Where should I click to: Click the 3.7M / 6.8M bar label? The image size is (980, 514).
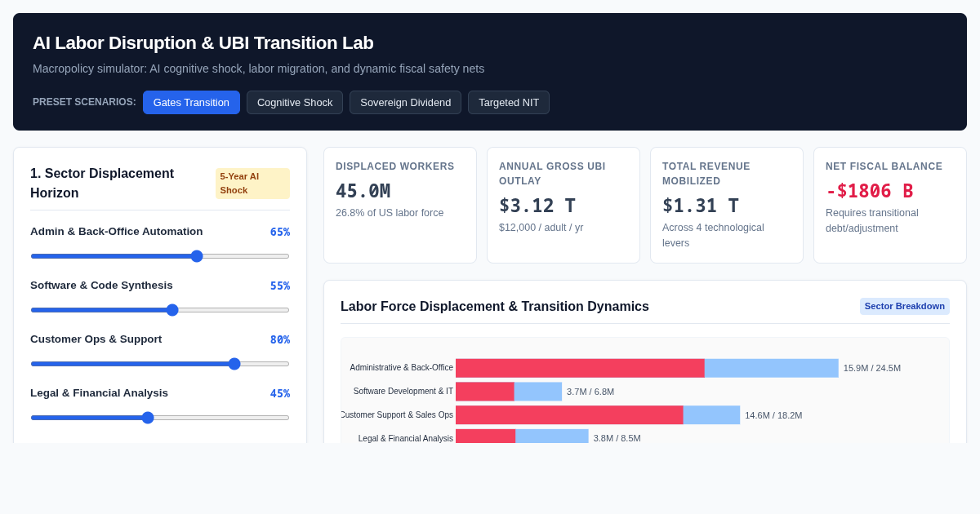coord(590,392)
